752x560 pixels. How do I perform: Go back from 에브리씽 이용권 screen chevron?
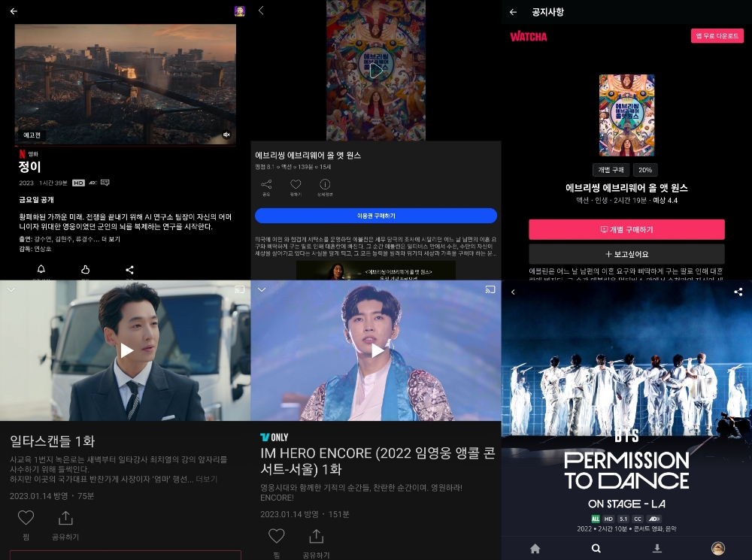[261, 10]
